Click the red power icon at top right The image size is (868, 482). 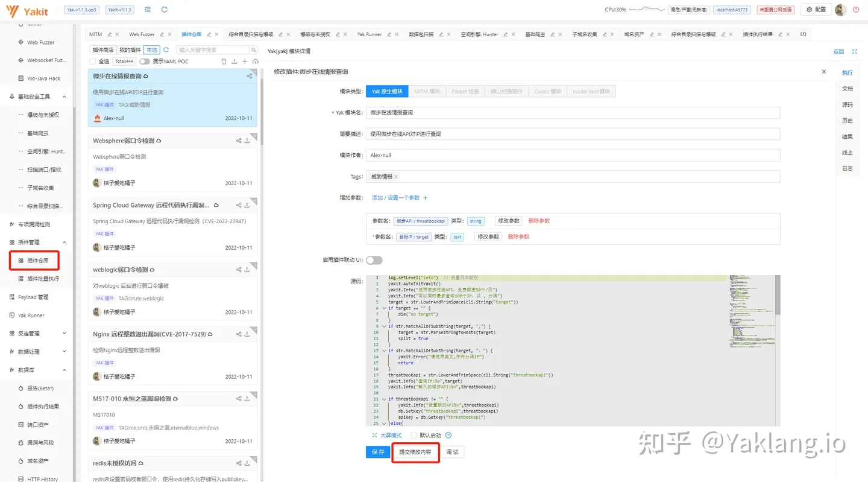[x=857, y=10]
